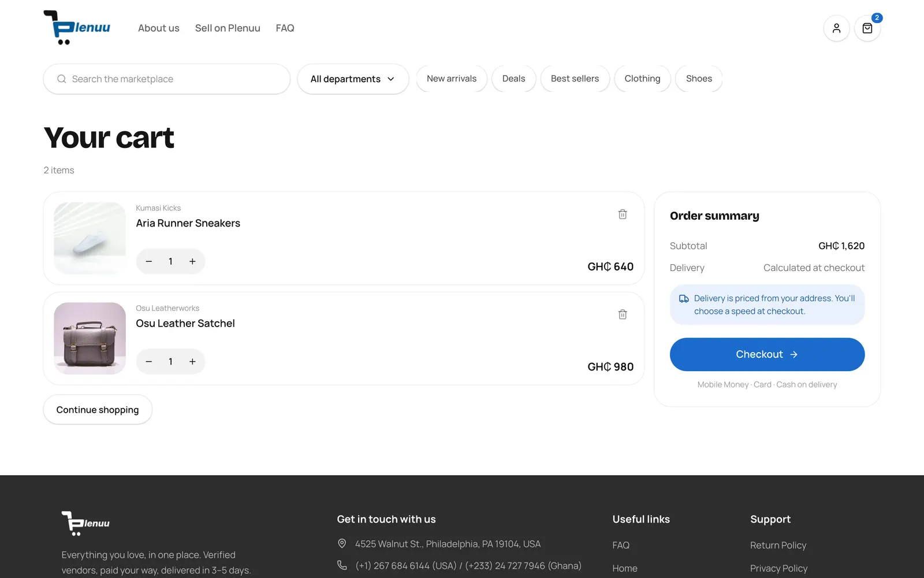Open the Aria Runner Sneakers title
The image size is (924, 578).
click(x=188, y=223)
